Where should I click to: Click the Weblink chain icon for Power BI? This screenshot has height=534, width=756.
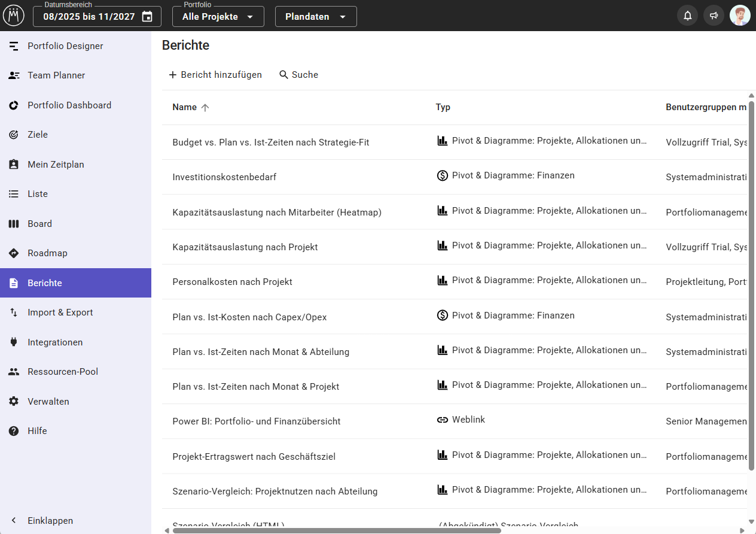click(442, 420)
